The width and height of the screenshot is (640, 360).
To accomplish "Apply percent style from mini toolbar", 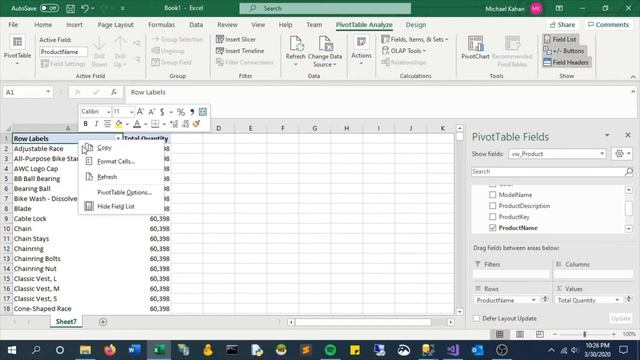I will tap(181, 112).
